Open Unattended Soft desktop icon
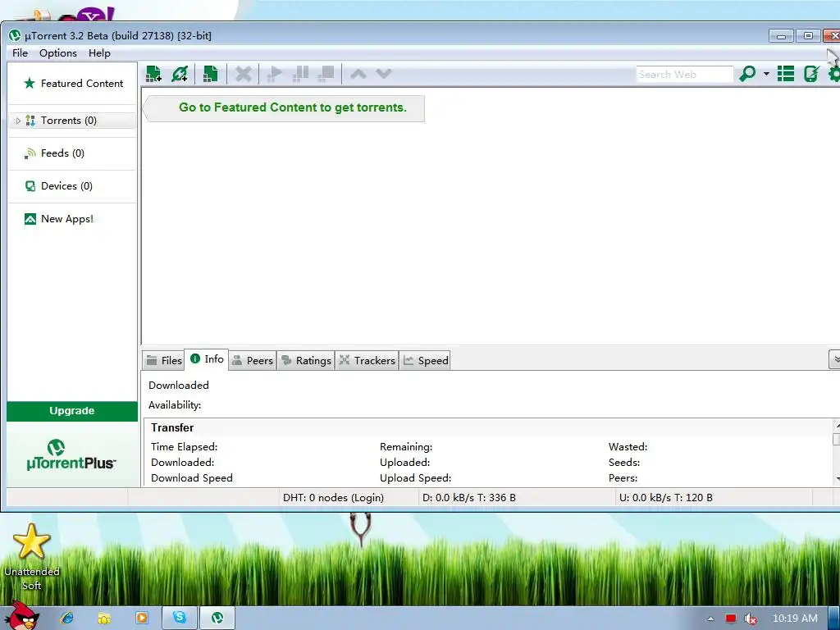Screen dimensions: 840x630 pyautogui.click(x=32, y=557)
